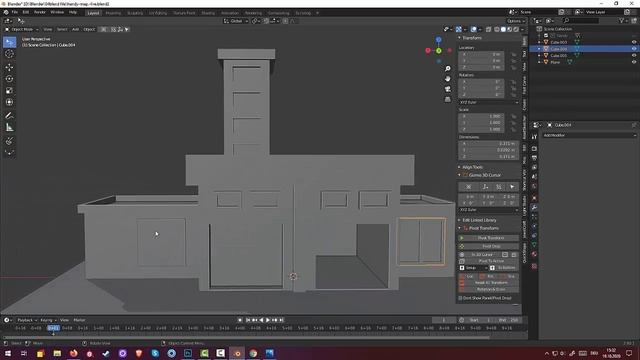640x360 pixels.
Task: Switch to the Modeling workspace tab
Action: (x=113, y=13)
